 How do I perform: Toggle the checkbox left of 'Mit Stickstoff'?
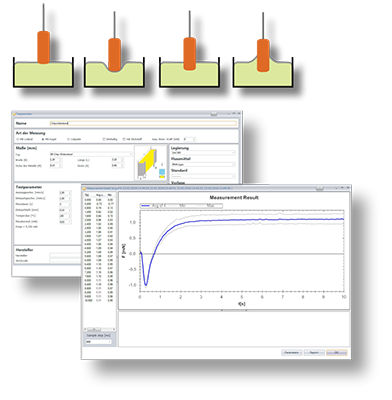click(x=104, y=139)
